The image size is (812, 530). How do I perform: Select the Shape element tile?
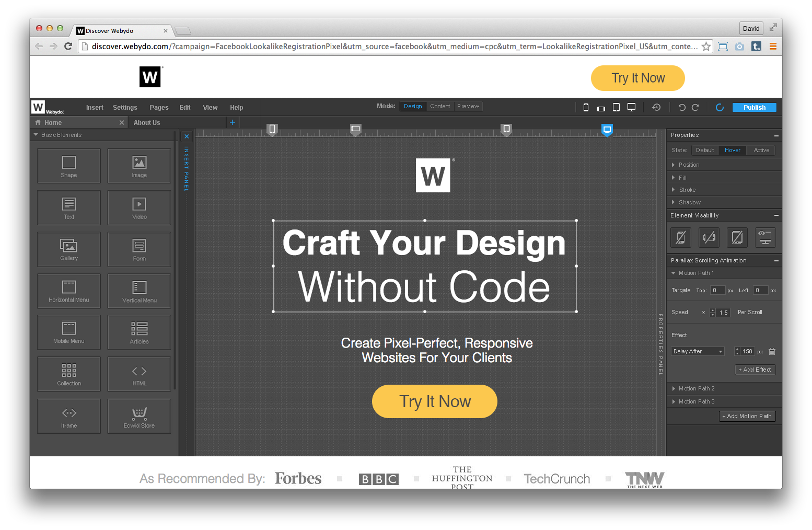pyautogui.click(x=69, y=166)
